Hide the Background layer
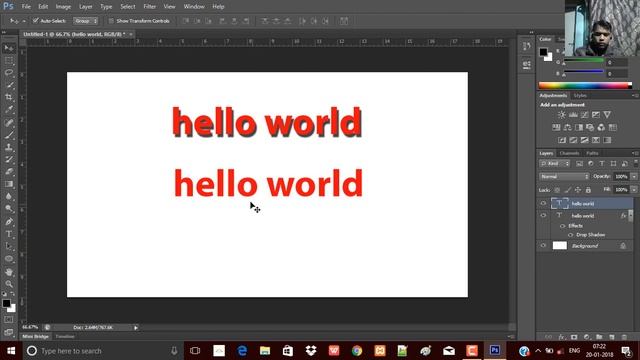The image size is (640, 360). (x=543, y=245)
